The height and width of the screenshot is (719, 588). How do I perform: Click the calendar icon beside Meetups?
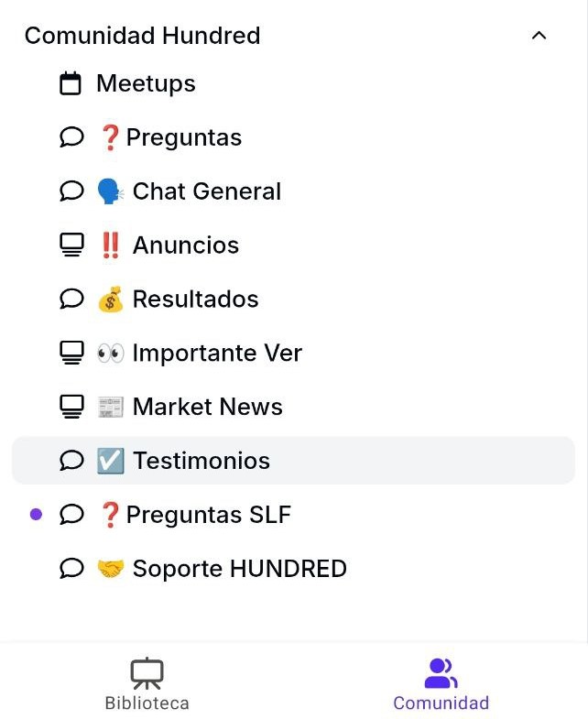click(71, 84)
